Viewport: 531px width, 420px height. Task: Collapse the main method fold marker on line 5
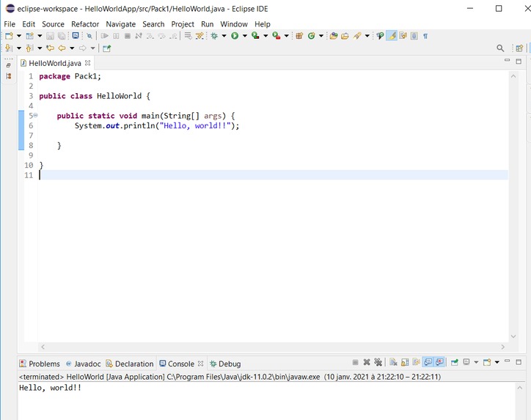[35, 115]
